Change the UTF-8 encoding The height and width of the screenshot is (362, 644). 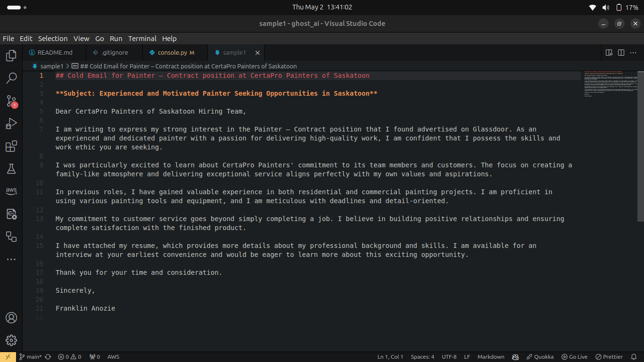(x=449, y=357)
